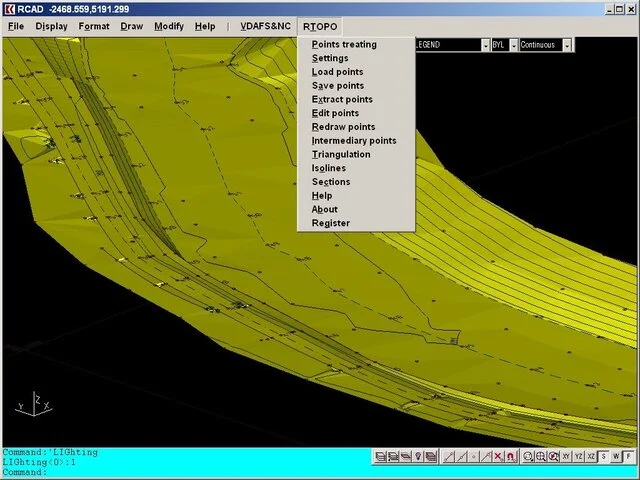Toggle the F display mode button
The image size is (640, 480).
628,456
